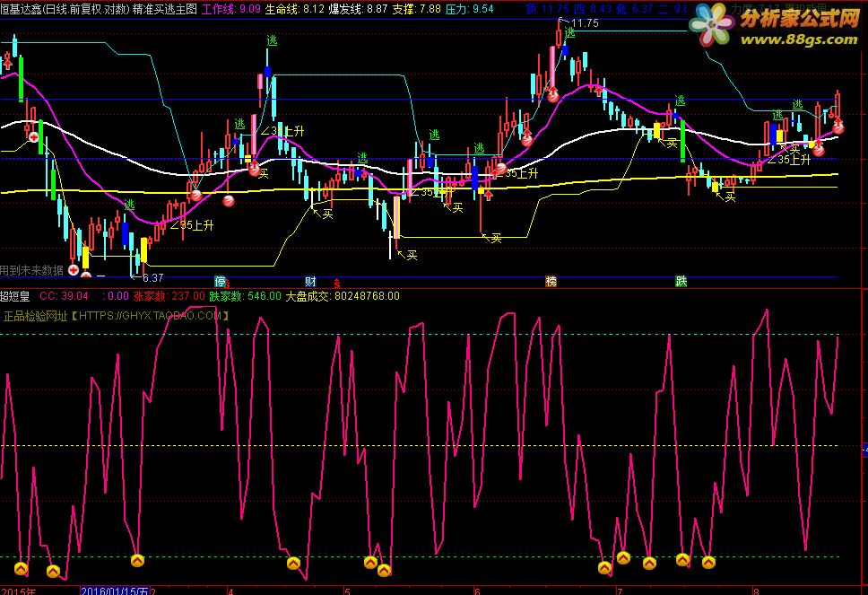Click the 大盘成交: 80248768.00 value
The image size is (868, 595).
(343, 296)
